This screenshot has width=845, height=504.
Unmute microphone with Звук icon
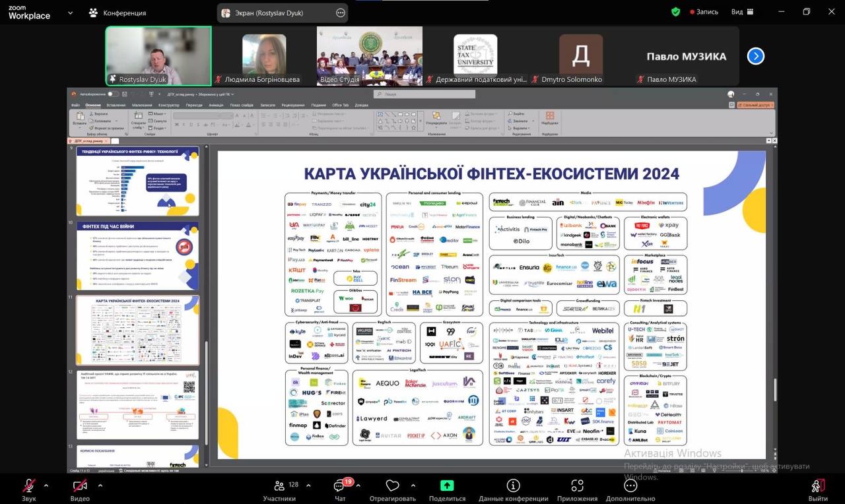coord(28,486)
